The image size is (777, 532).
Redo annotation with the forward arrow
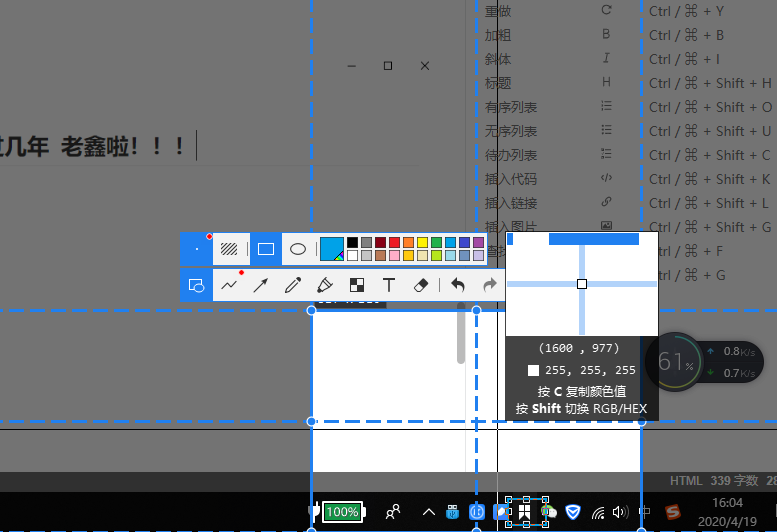490,285
